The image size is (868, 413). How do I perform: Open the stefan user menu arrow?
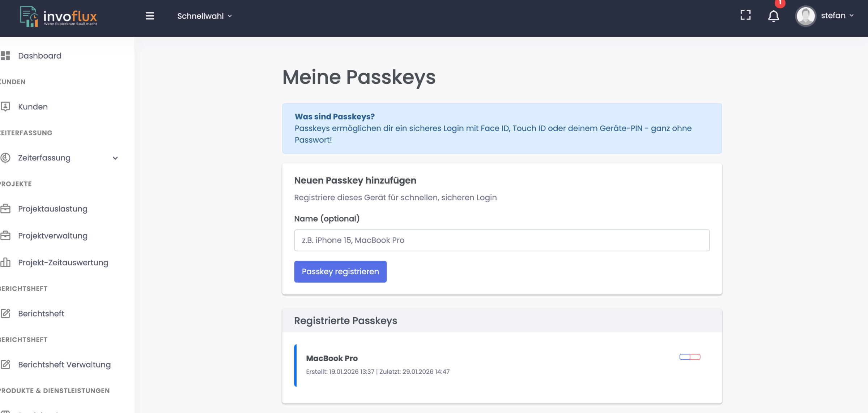852,16
